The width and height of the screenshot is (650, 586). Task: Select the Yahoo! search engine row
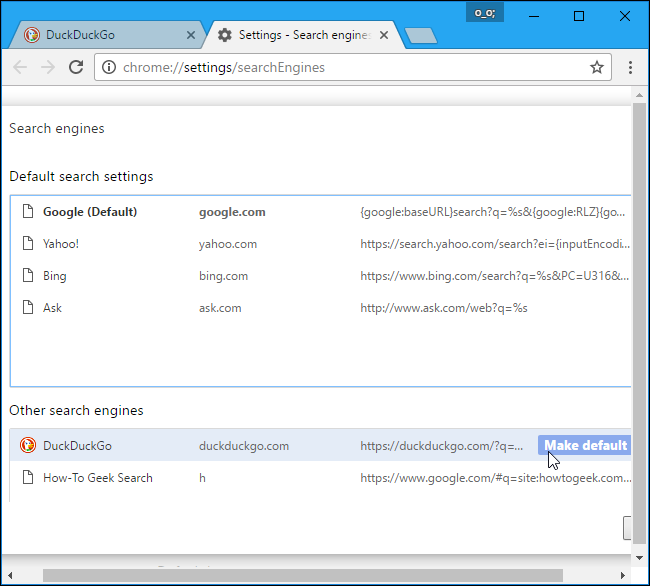point(200,244)
